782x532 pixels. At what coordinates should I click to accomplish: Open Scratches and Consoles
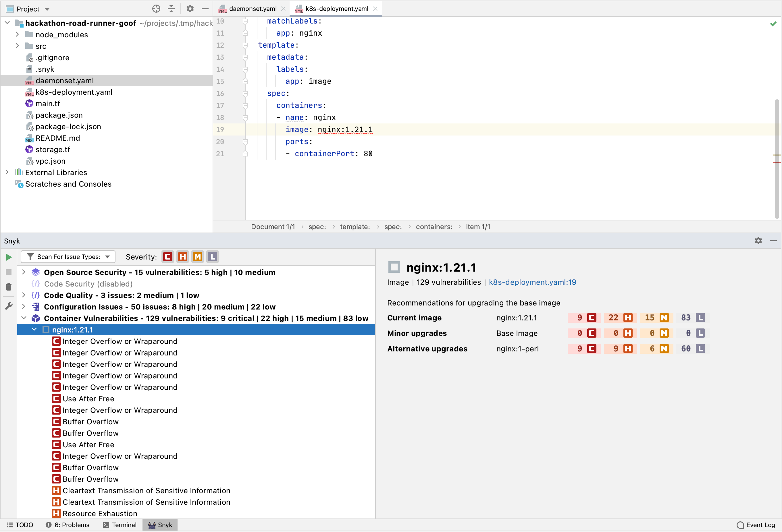coord(68,184)
